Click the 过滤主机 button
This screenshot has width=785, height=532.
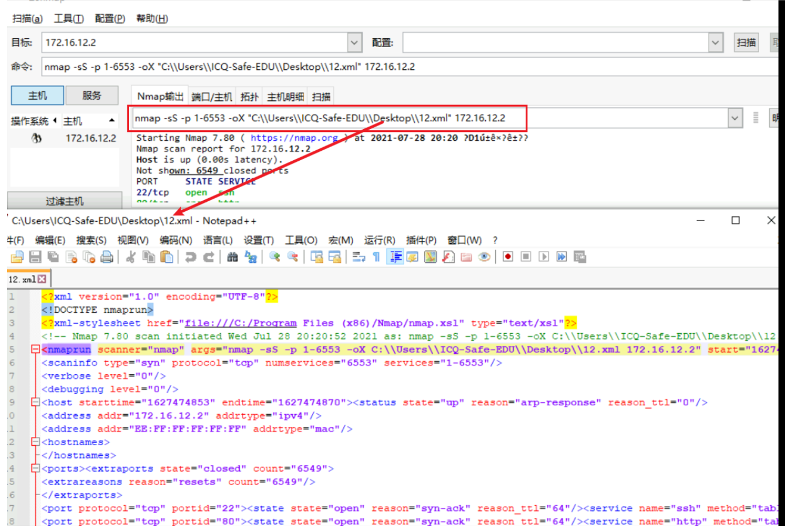pos(65,201)
